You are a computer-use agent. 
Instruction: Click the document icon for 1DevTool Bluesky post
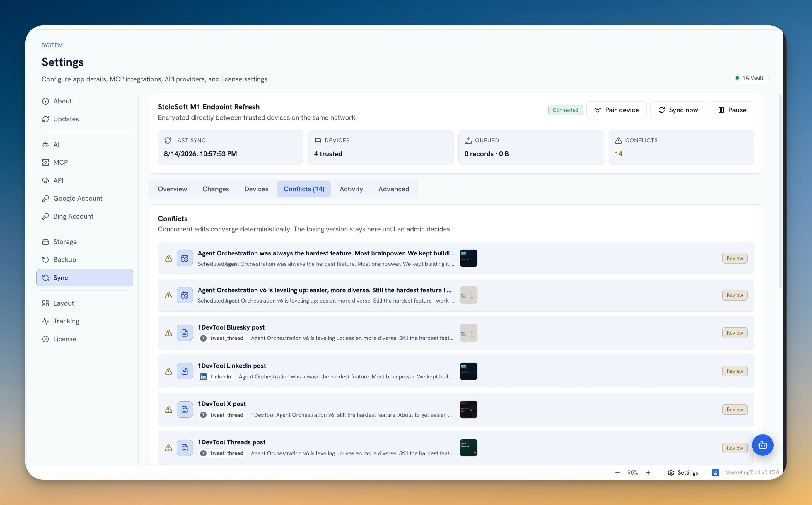pos(185,333)
